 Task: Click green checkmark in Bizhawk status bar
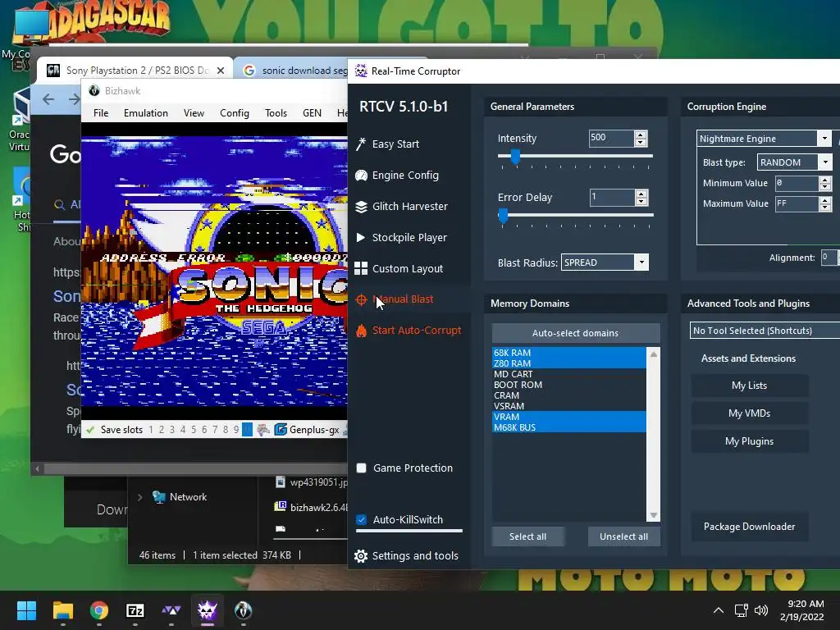tap(90, 430)
